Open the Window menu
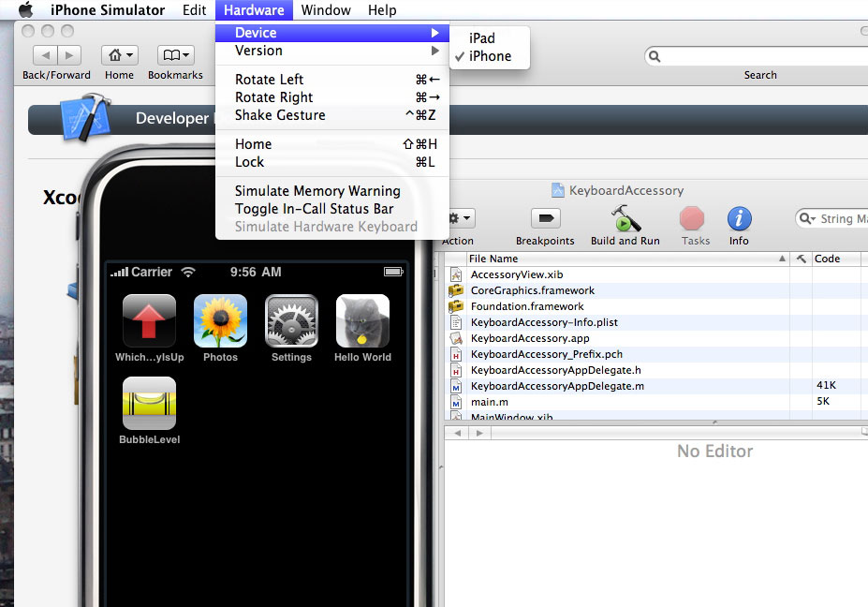This screenshot has height=607, width=868. [x=326, y=10]
